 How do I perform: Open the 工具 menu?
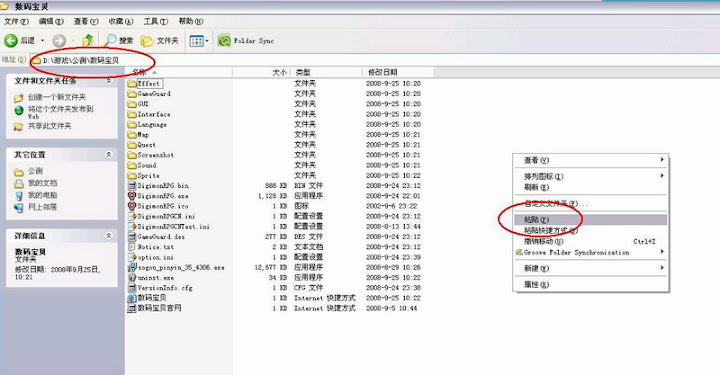point(156,21)
